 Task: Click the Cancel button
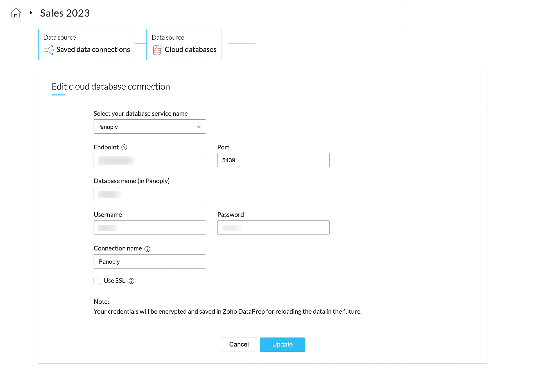tap(239, 345)
